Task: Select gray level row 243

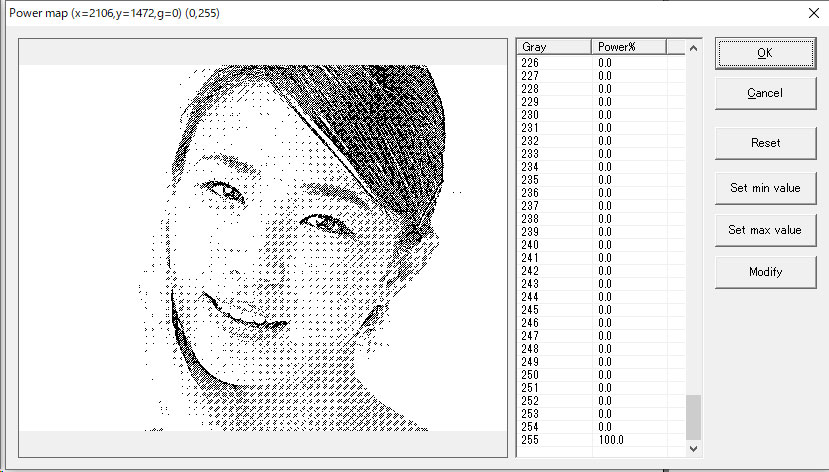Action: pos(601,284)
